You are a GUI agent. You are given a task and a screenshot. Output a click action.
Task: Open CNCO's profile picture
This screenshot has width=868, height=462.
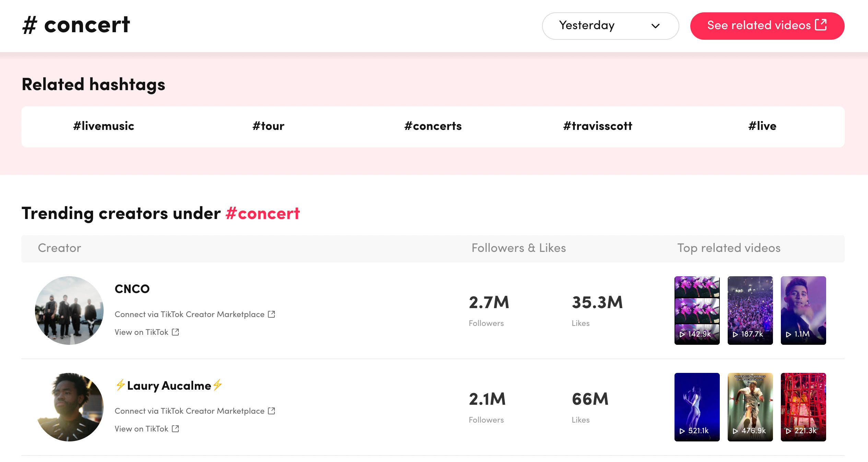[69, 310]
